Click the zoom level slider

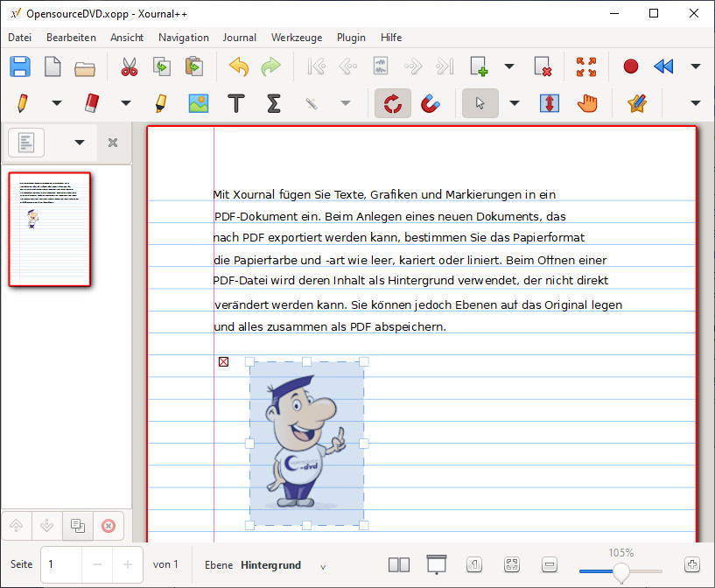coord(620,571)
